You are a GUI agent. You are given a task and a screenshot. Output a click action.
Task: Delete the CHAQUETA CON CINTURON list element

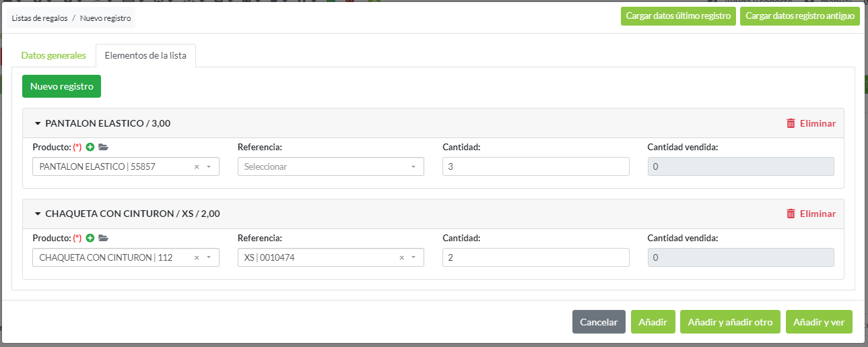pyautogui.click(x=811, y=214)
